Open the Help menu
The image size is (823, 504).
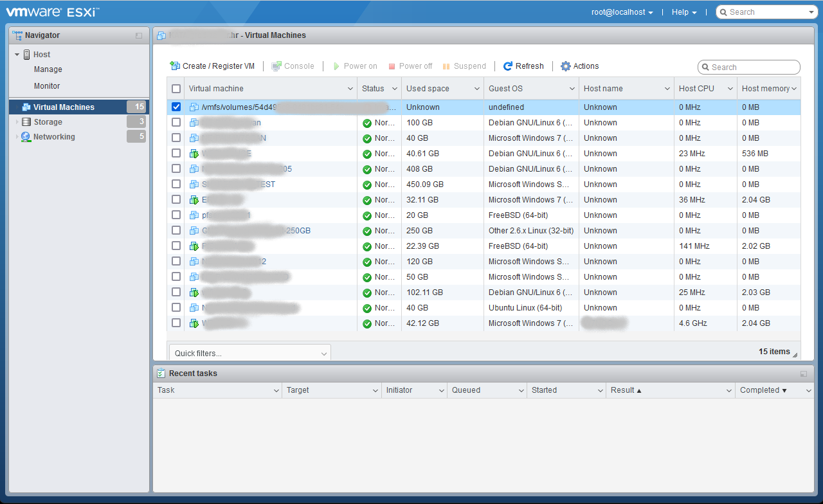pyautogui.click(x=683, y=12)
